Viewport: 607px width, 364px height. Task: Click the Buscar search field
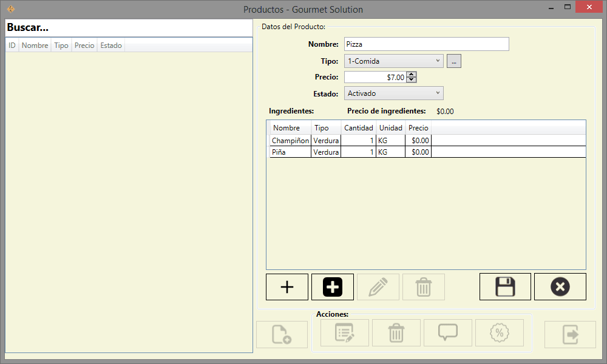[x=129, y=28]
